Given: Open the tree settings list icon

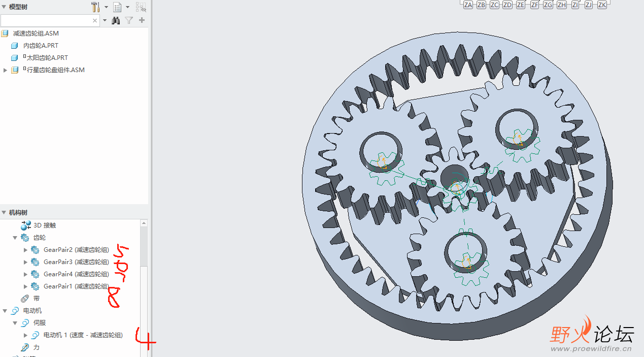Looking at the screenshot, I should pos(117,7).
